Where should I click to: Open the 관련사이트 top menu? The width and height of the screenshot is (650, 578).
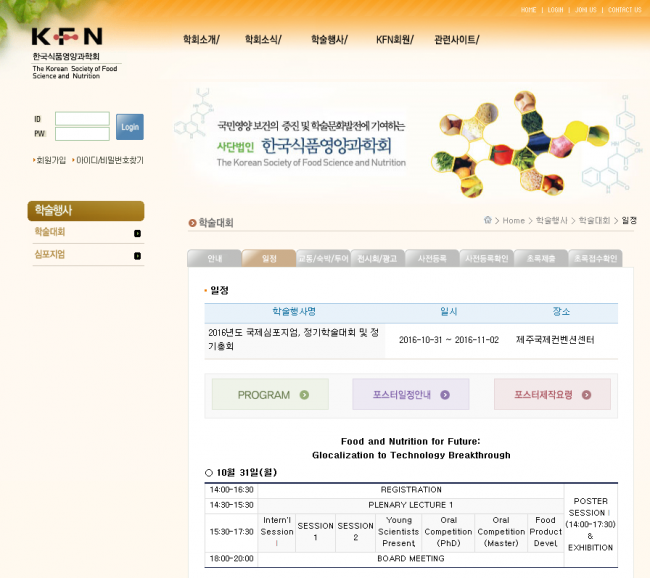(x=456, y=40)
